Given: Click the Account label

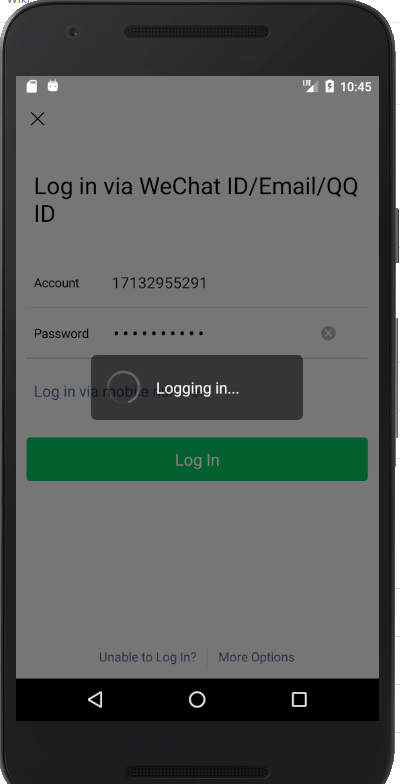Looking at the screenshot, I should (56, 283).
